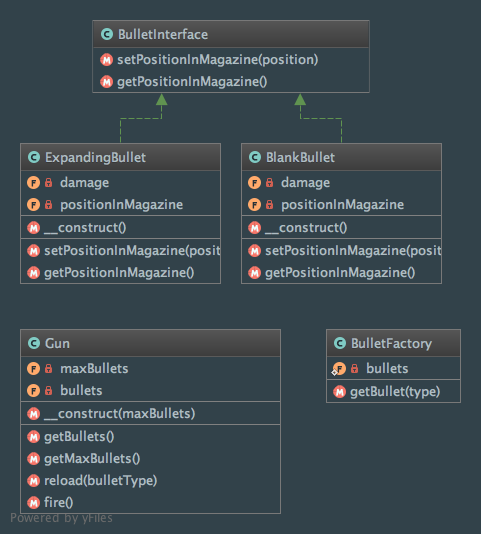The width and height of the screenshot is (481, 534).
Task: Select setPositionInMagazine(position) in BulletInterface
Action: click(x=218, y=60)
